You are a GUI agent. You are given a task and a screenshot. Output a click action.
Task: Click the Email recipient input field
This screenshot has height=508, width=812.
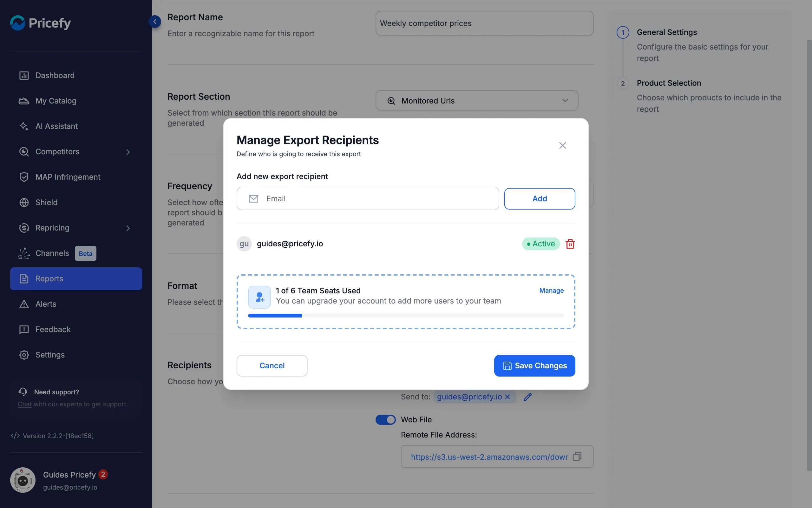tap(368, 198)
